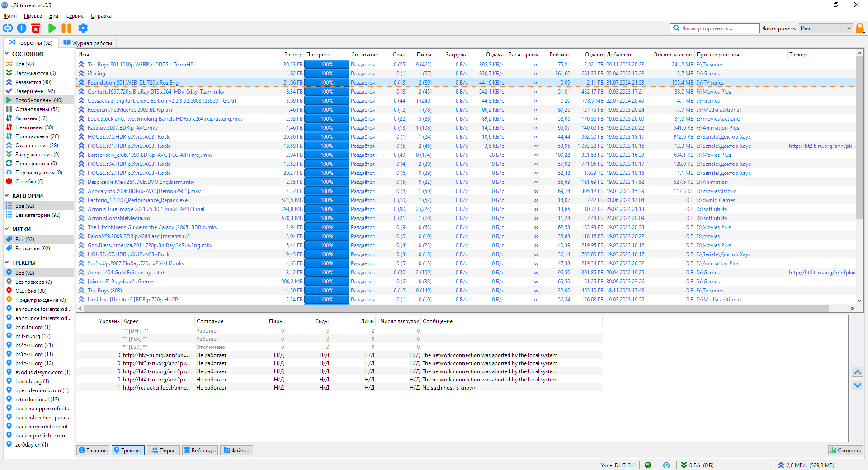Open the Фильтровать Имя dropdown

click(826, 28)
